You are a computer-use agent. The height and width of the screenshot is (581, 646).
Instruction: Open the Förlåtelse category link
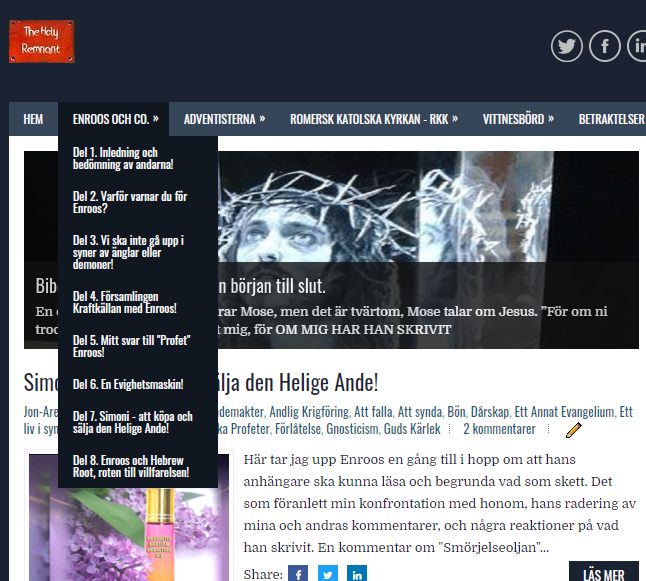pos(298,429)
